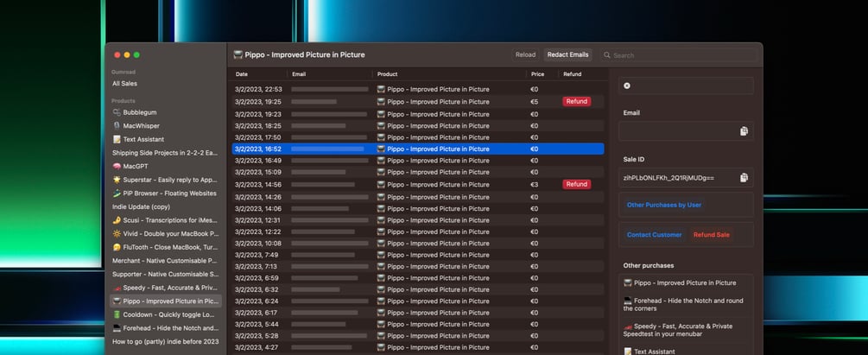Click redacted email in the 22:53 row
The height and width of the screenshot is (355, 868).
[x=330, y=89]
